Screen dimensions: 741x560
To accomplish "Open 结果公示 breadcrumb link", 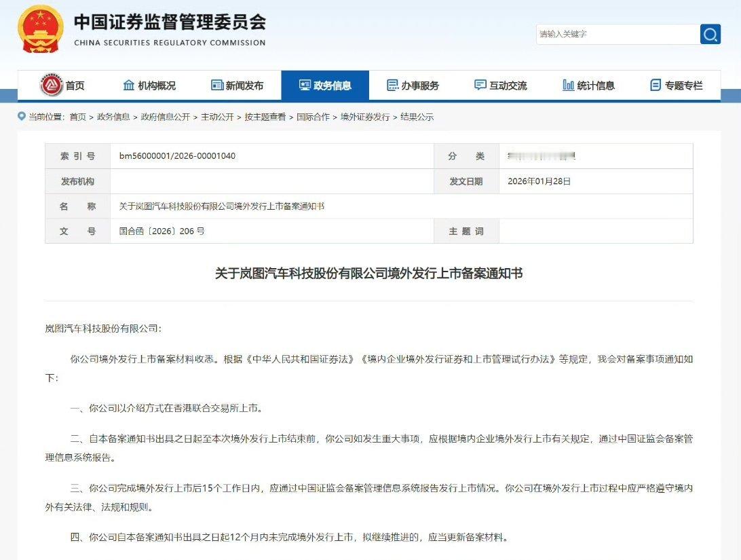I will pos(417,117).
